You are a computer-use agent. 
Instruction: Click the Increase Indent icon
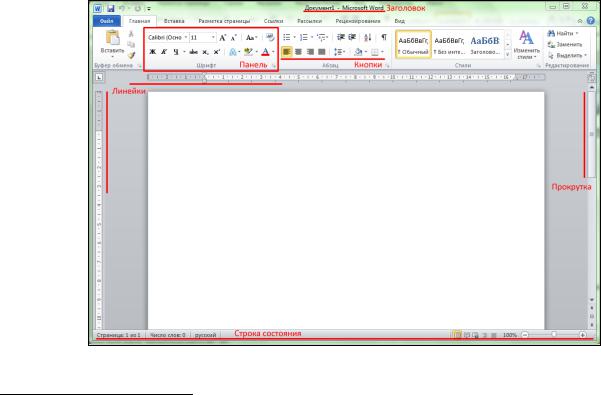pyautogui.click(x=352, y=37)
